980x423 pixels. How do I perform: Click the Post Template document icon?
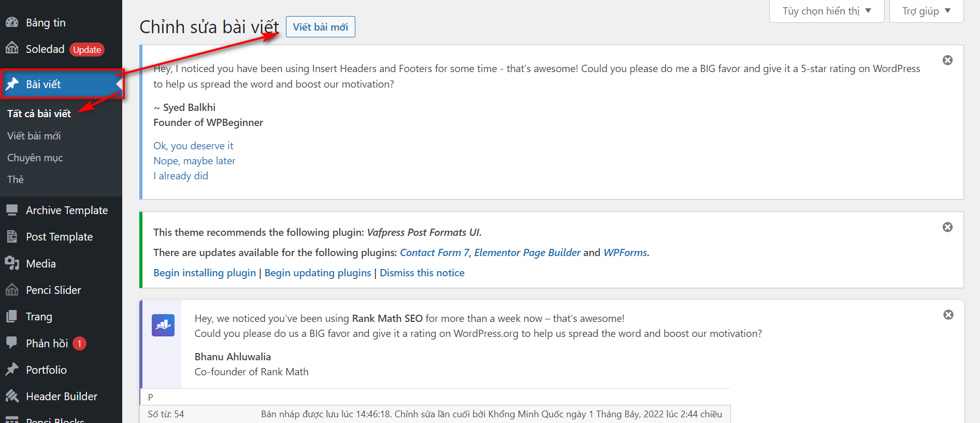click(x=12, y=237)
